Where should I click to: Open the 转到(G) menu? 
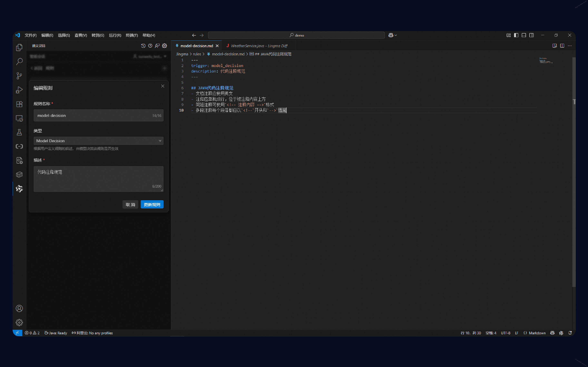(x=98, y=35)
